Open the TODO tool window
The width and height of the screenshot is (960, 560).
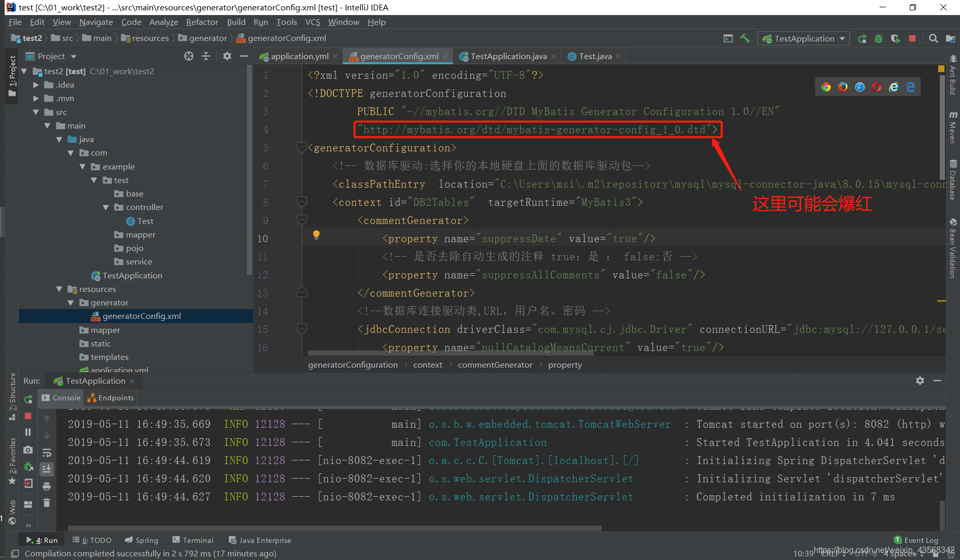point(92,540)
